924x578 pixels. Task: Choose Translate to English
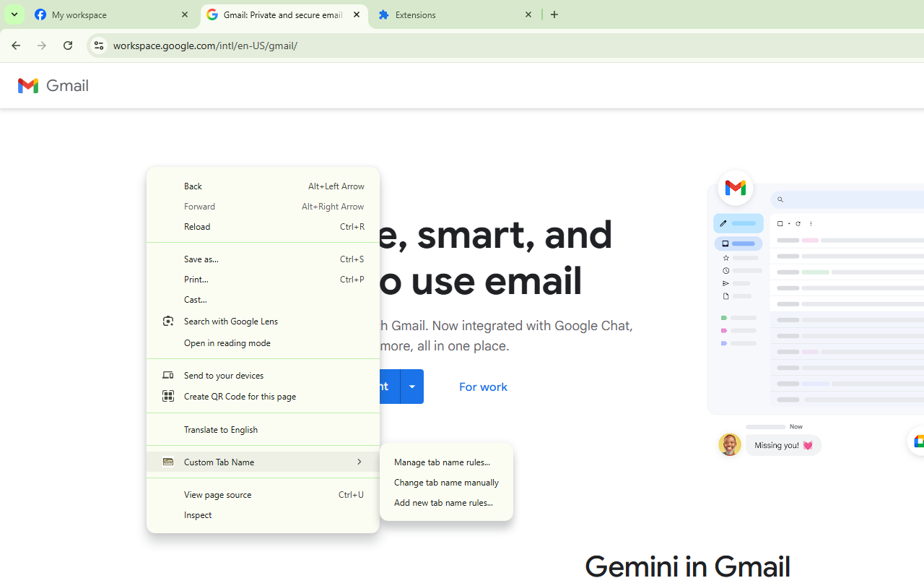pos(221,429)
